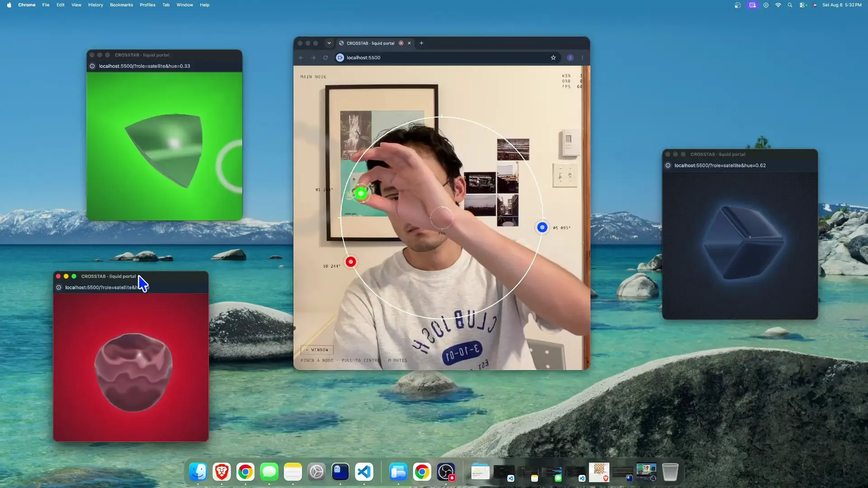Open the Bookmarks menu
The height and width of the screenshot is (488, 868).
[122, 5]
